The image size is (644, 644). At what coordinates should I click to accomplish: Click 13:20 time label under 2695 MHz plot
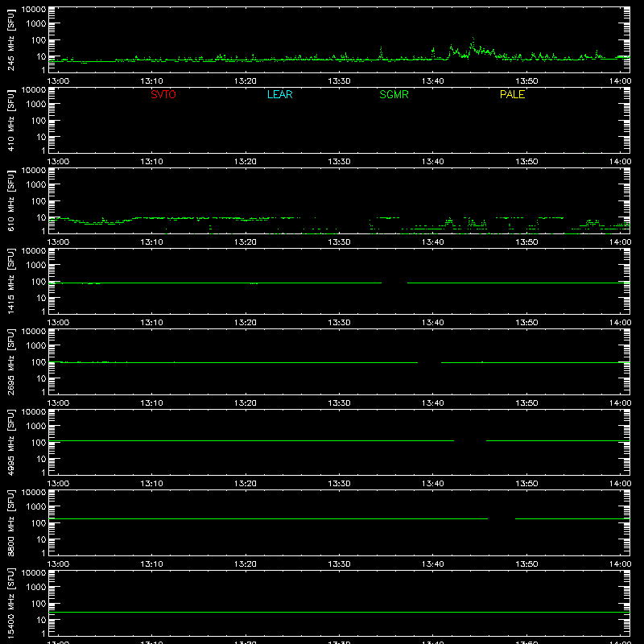click(246, 403)
